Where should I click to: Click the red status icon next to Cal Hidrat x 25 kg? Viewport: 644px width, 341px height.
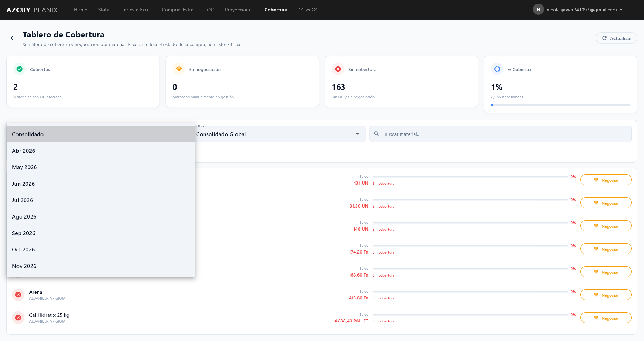pyautogui.click(x=18, y=318)
